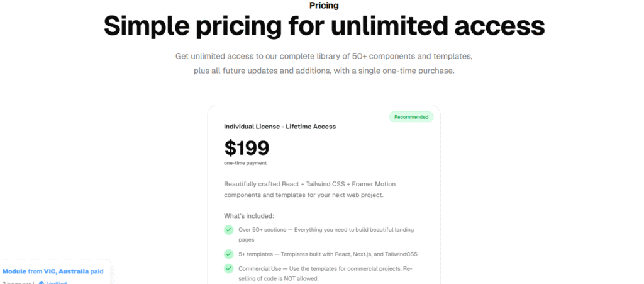Click the Get unlimited access subtitle line
The height and width of the screenshot is (284, 644).
(x=324, y=57)
